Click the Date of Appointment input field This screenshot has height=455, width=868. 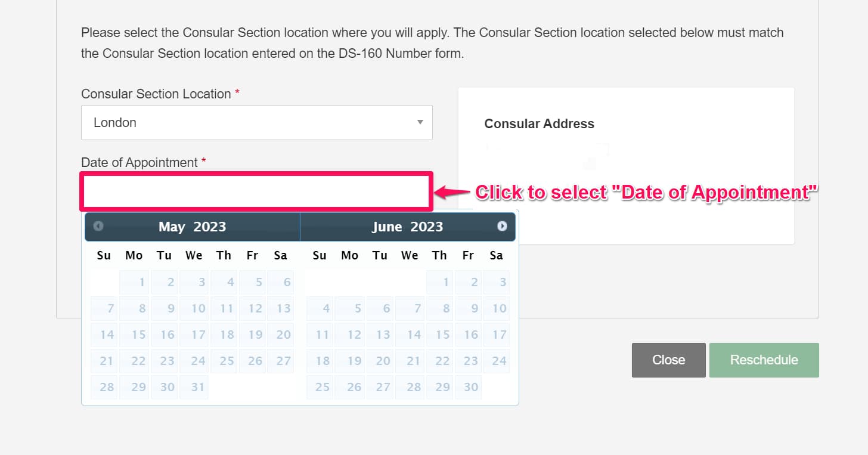[256, 191]
